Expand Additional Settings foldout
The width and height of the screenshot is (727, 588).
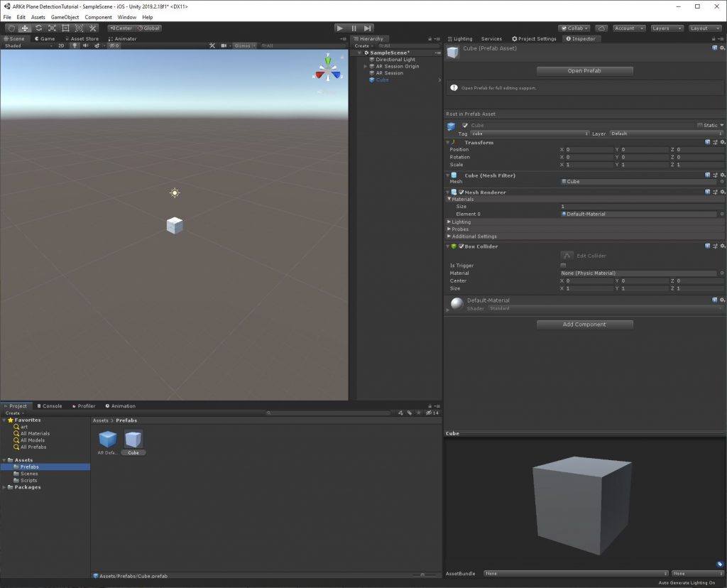coord(449,236)
